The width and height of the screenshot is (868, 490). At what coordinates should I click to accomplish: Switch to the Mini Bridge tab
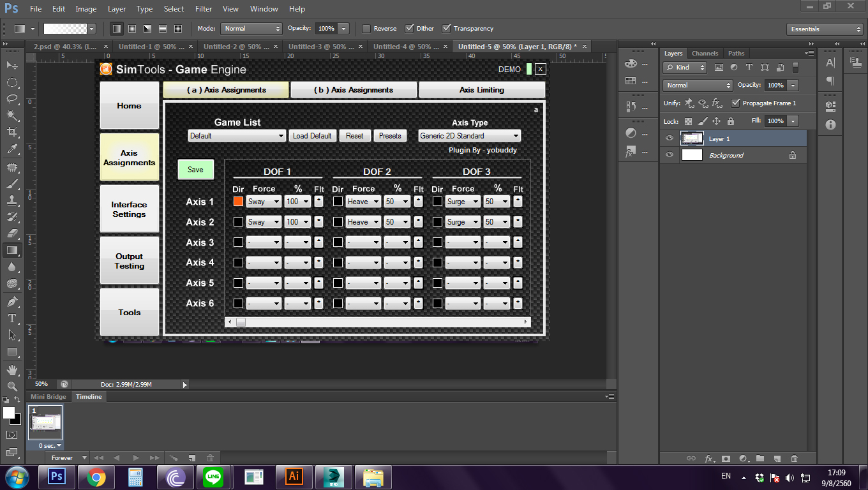[x=49, y=397]
